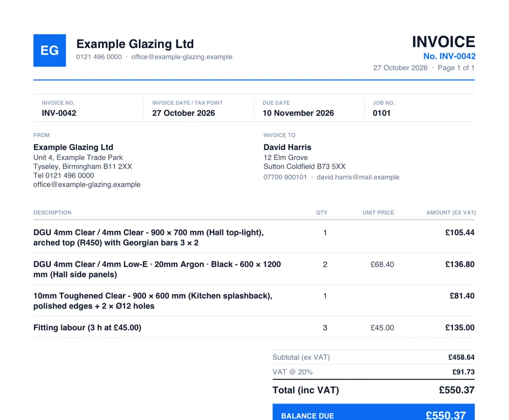Click quantity 2 for Hall side panels
The image size is (509, 420).
[x=325, y=264]
